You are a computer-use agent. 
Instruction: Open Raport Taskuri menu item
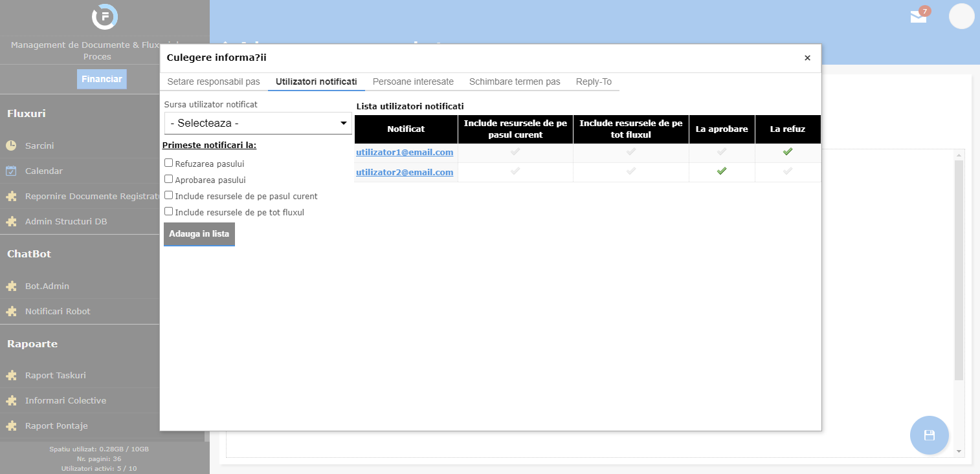56,375
